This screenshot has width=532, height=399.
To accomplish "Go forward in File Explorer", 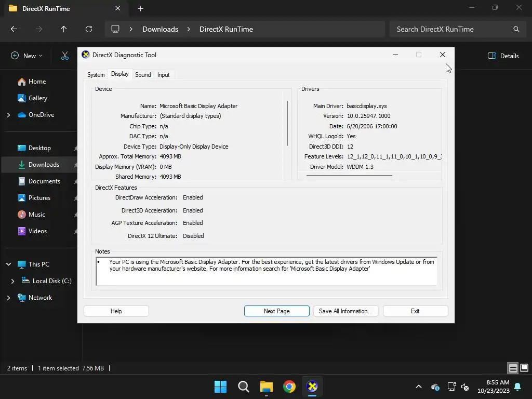I will pos(39,29).
